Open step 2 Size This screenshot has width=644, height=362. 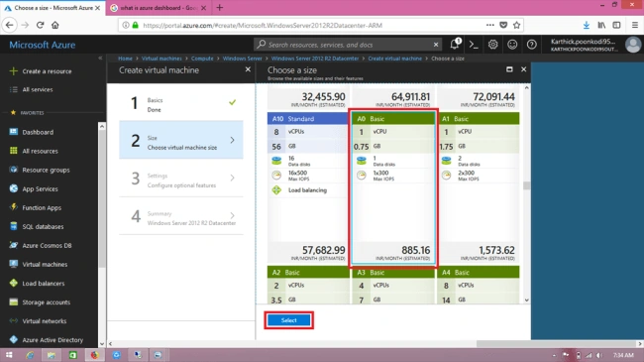pyautogui.click(x=181, y=140)
